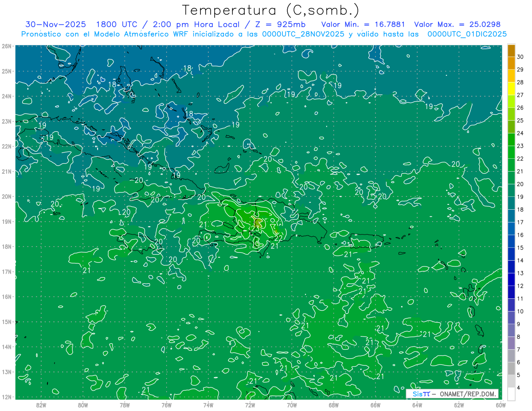Screen dimensions: 532x411
Task: Click the "25N" latitude axis label
Action: point(7,71)
